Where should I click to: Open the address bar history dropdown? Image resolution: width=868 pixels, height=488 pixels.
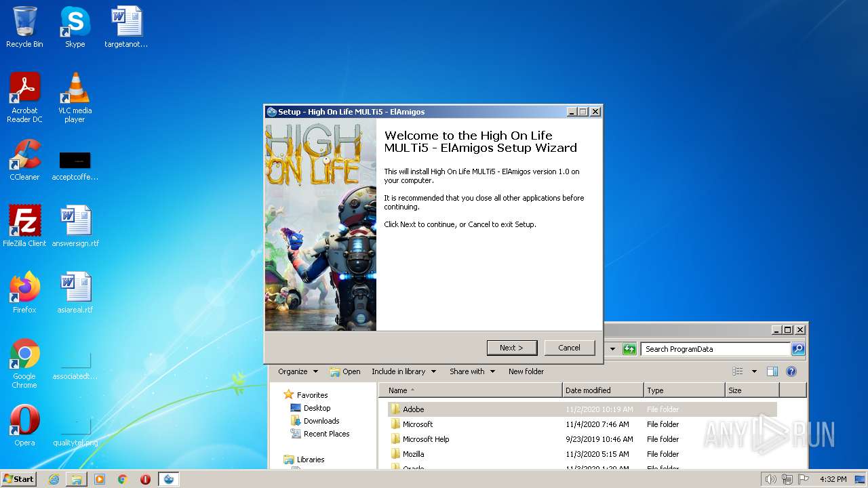pos(612,349)
